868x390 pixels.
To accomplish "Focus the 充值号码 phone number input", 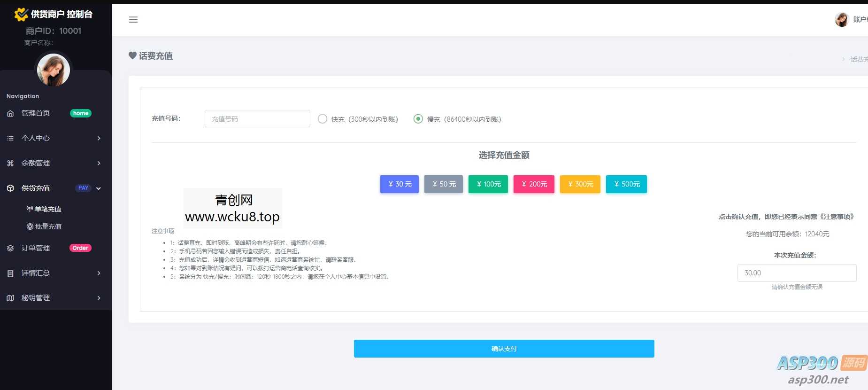I will click(x=257, y=119).
